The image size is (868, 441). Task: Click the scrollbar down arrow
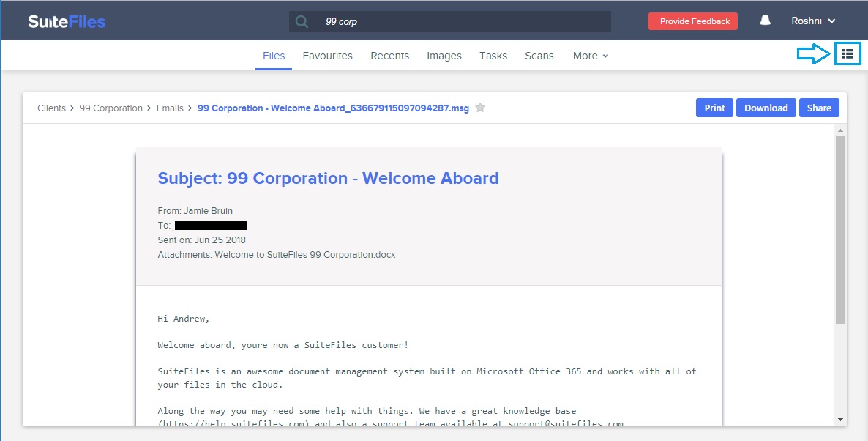coord(840,420)
